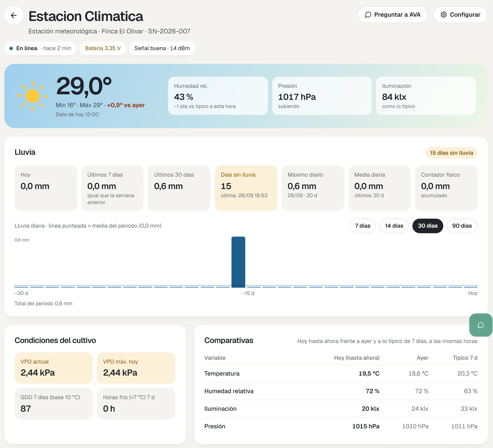This screenshot has width=493, height=448.
Task: Click the Señal buena 14 dBm badge
Action: [162, 48]
